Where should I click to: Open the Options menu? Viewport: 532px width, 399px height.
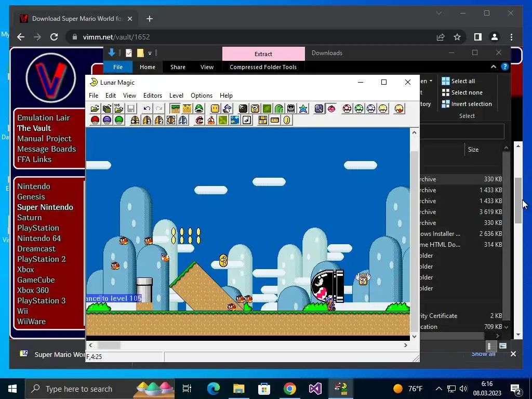pyautogui.click(x=202, y=96)
